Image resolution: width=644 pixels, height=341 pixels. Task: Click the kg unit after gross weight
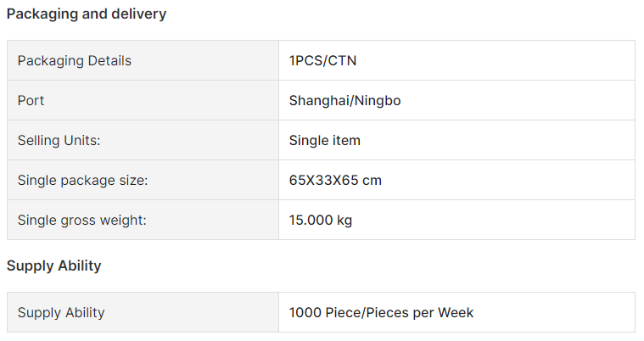pos(344,221)
